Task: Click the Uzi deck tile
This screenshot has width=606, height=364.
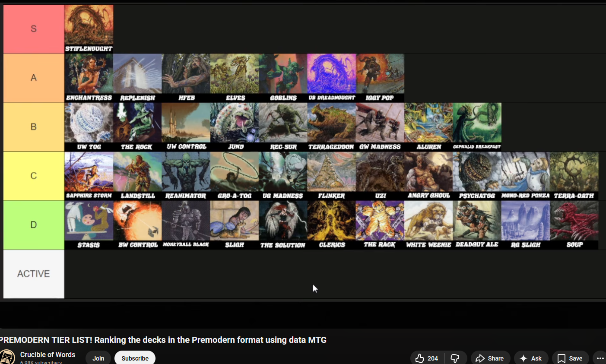Action: pyautogui.click(x=380, y=176)
